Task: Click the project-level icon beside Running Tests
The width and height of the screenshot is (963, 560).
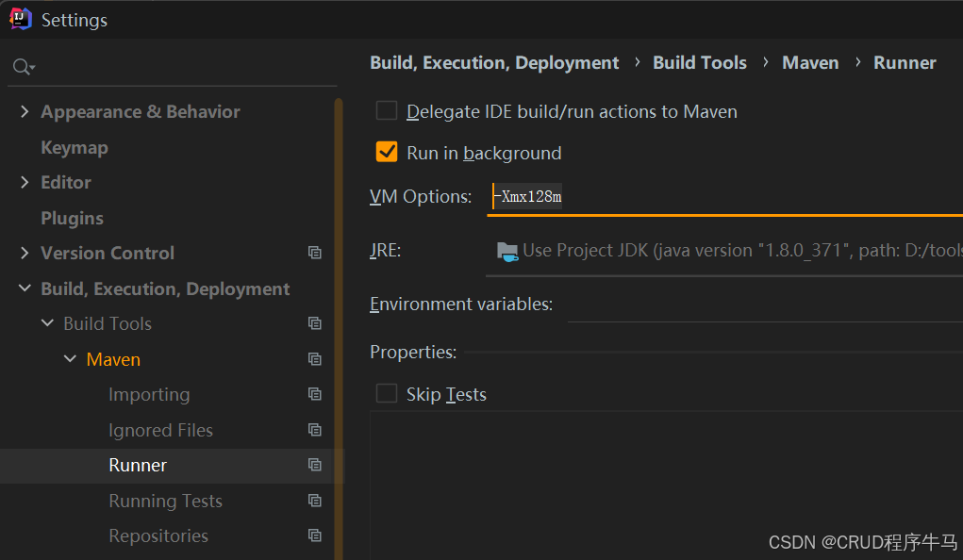Action: click(315, 501)
